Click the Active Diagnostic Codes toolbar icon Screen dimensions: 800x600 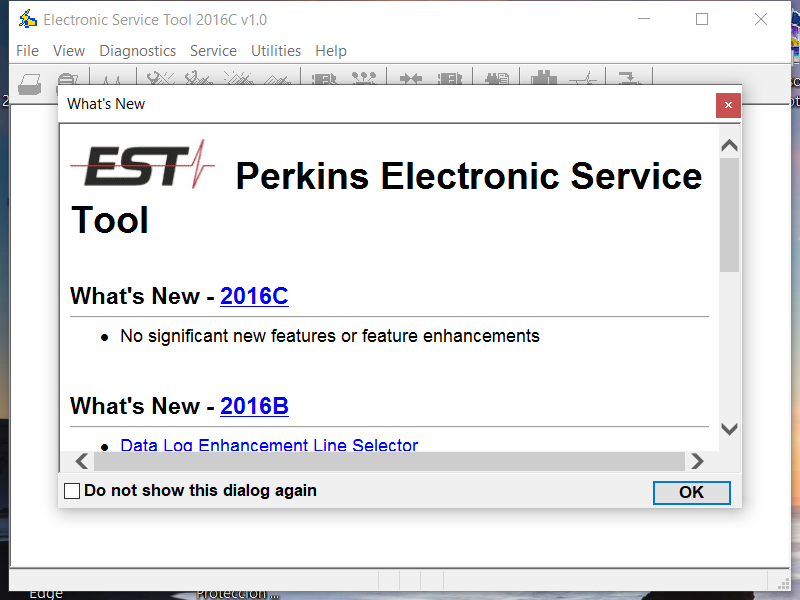tap(160, 79)
